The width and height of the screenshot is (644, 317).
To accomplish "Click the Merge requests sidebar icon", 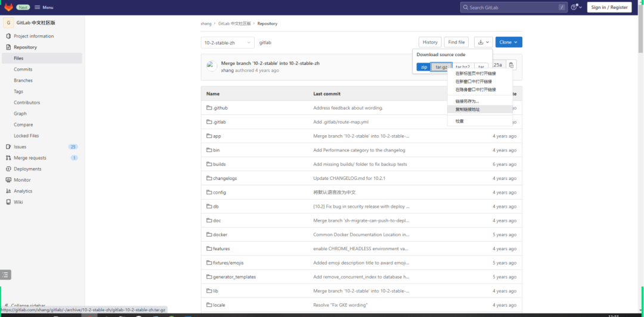I will pos(8,158).
